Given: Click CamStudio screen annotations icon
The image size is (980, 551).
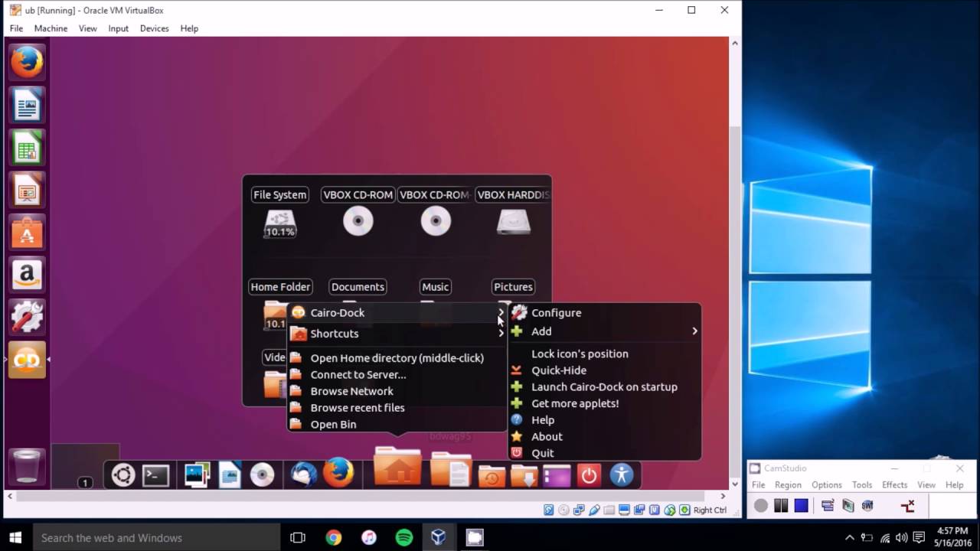Looking at the screenshot, I should [828, 505].
